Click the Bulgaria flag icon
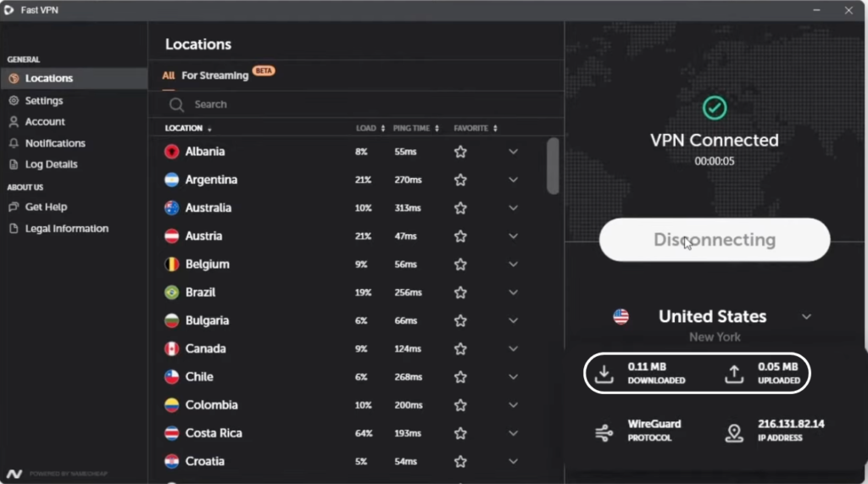 click(171, 320)
